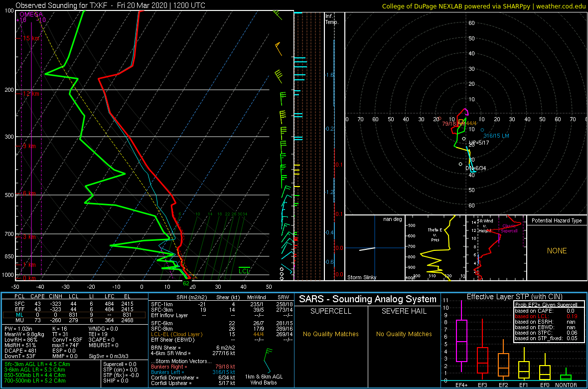Viewport: 588px width, 389px height.
Task: Click the 'LowRH = 86%' value
Action: tap(20, 341)
